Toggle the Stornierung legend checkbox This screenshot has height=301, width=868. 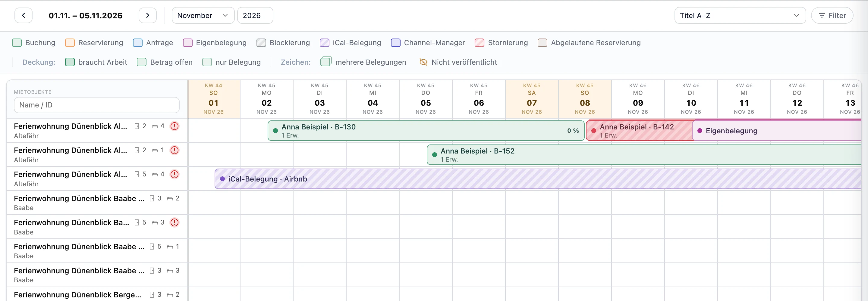pyautogui.click(x=479, y=43)
